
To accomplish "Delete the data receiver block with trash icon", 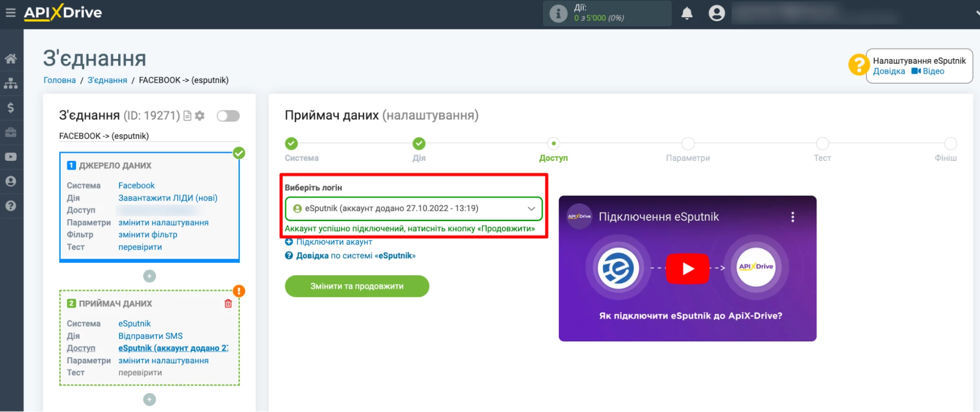I will [228, 304].
